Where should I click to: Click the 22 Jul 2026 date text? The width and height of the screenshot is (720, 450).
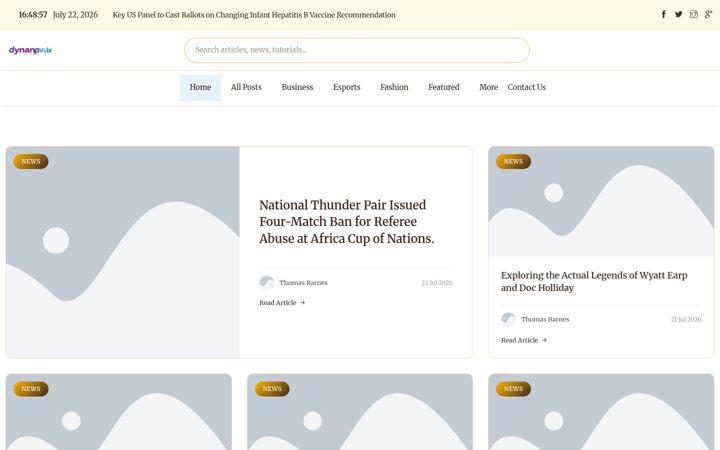437,283
